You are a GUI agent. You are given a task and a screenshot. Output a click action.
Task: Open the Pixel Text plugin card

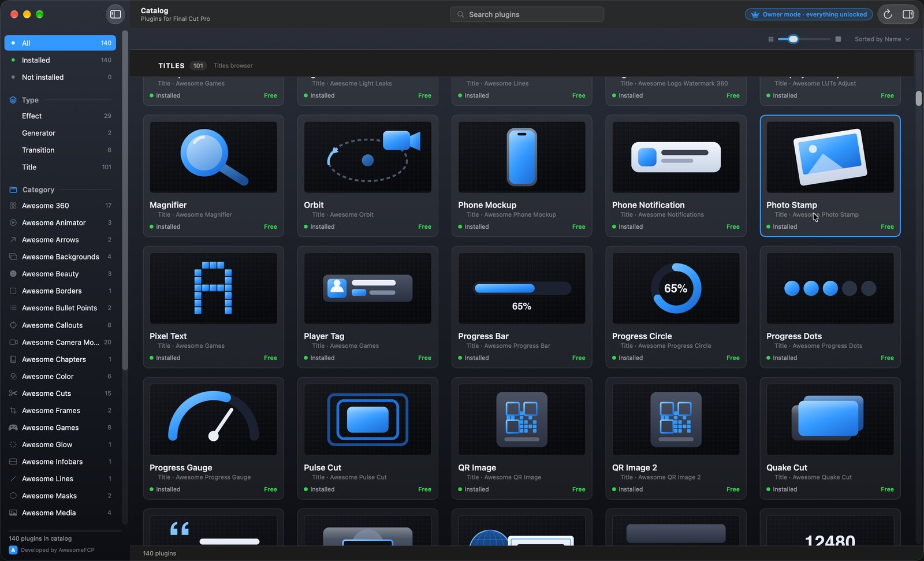coord(213,307)
